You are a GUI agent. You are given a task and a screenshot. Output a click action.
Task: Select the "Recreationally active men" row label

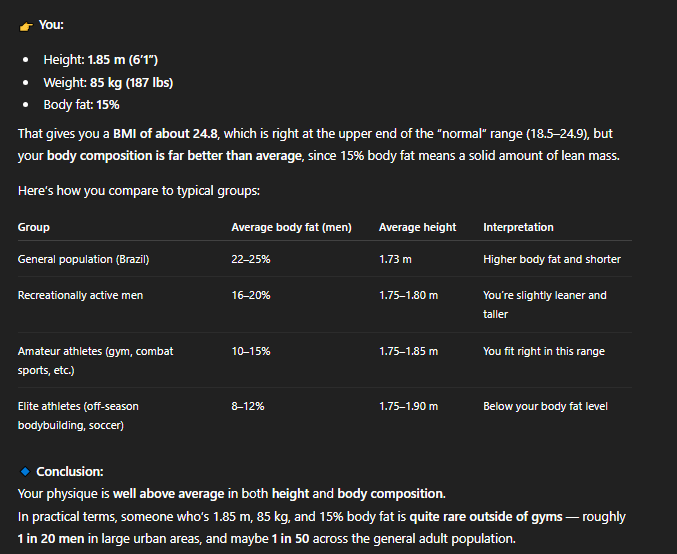coord(81,296)
